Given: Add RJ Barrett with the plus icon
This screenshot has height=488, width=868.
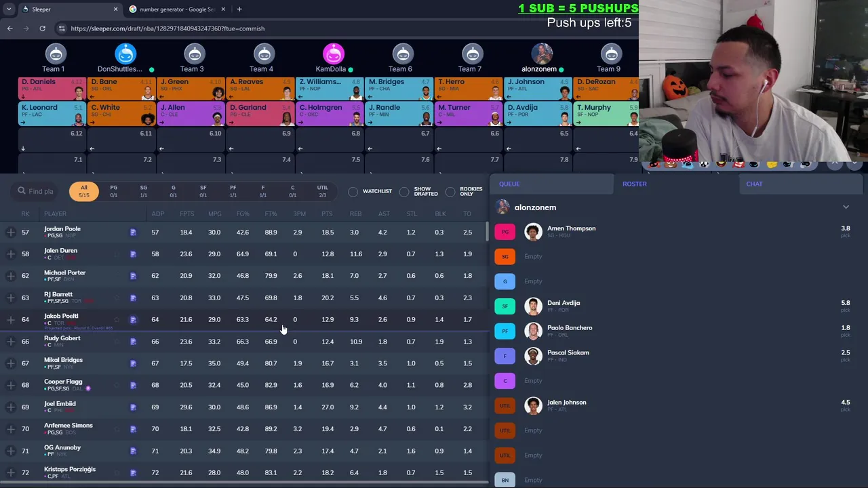Looking at the screenshot, I should [x=11, y=298].
